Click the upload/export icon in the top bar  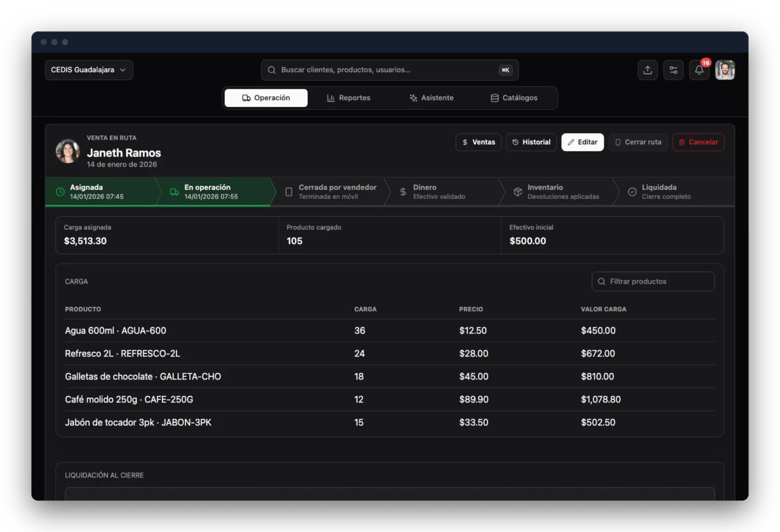(x=647, y=70)
